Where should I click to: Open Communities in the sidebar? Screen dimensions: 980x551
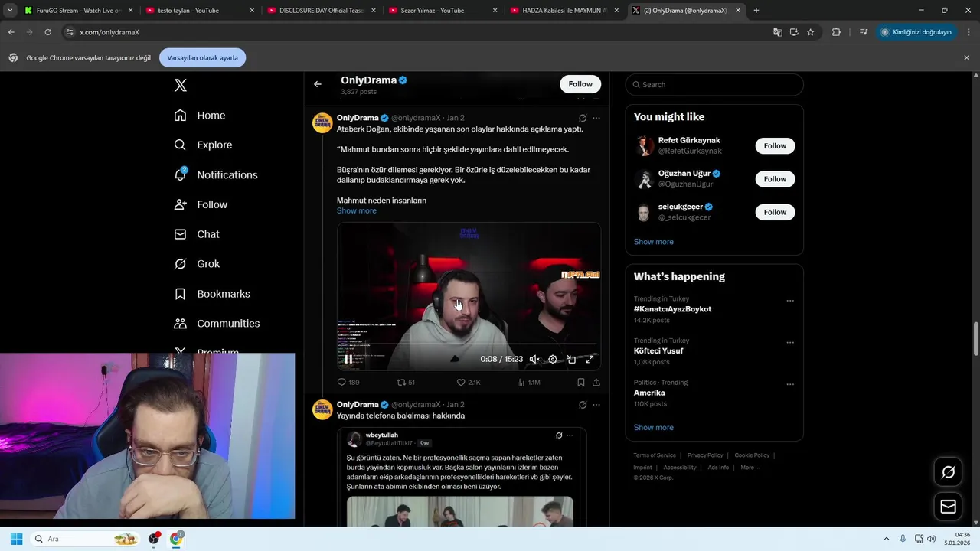[x=217, y=324]
